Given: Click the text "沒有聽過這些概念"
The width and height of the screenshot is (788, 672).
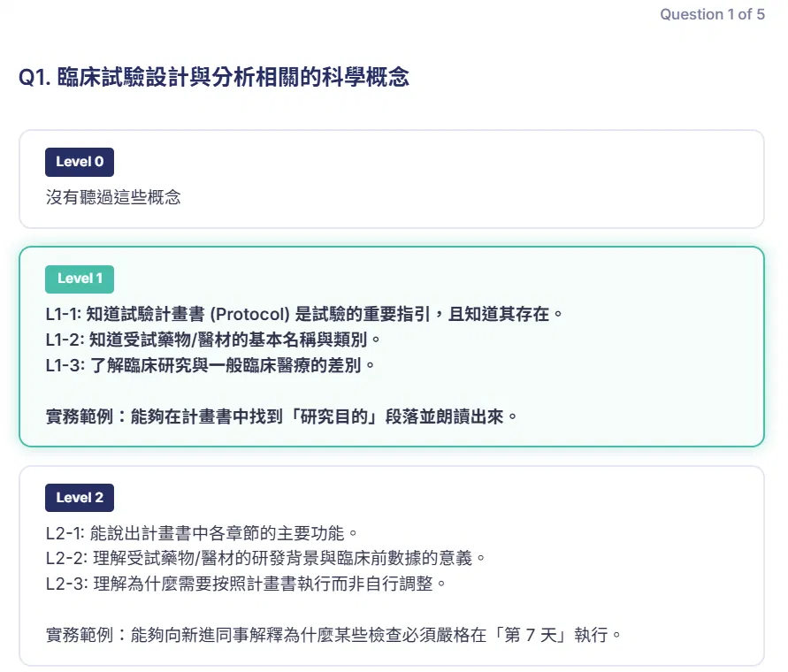Looking at the screenshot, I should tap(113, 197).
